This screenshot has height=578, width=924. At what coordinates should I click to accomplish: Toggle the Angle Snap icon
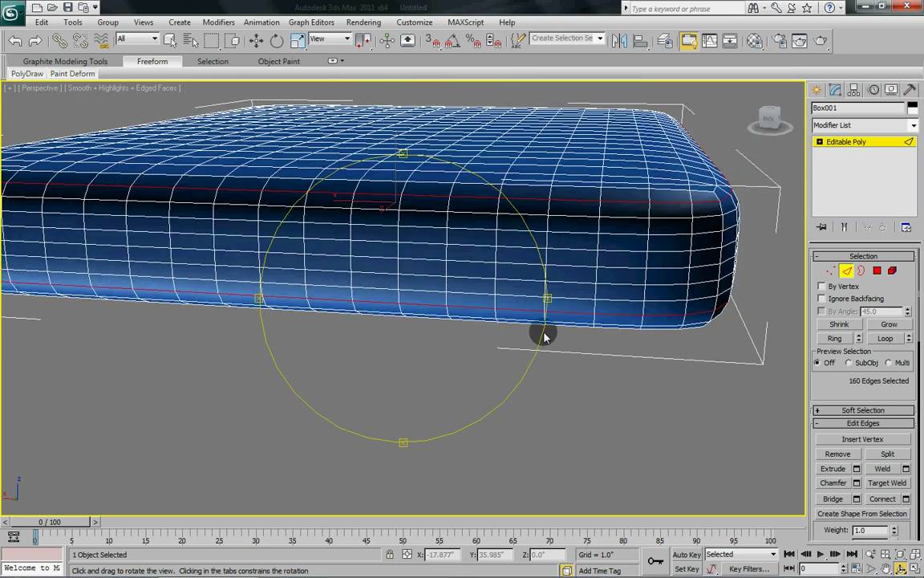[452, 41]
